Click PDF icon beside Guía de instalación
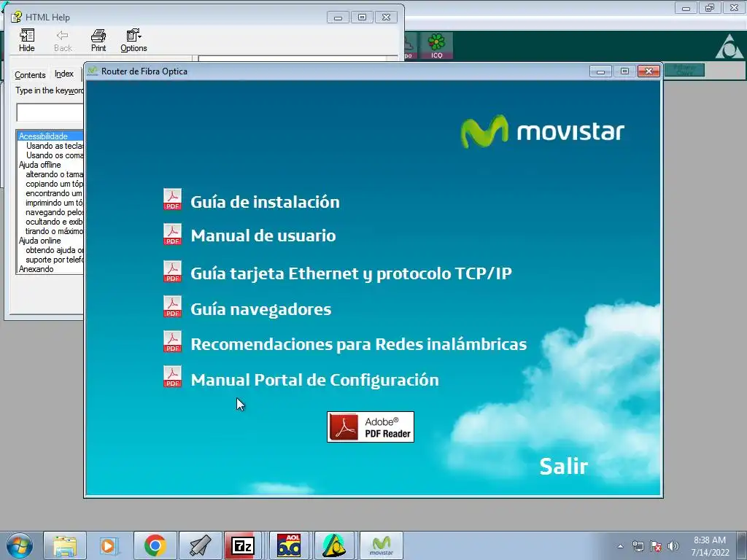747x560 pixels. pyautogui.click(x=172, y=200)
